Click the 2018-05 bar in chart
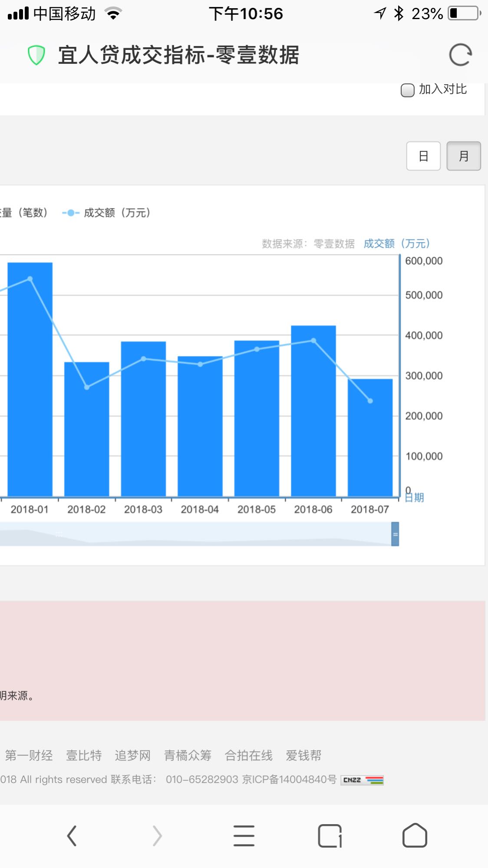The image size is (488, 868). pos(257,418)
